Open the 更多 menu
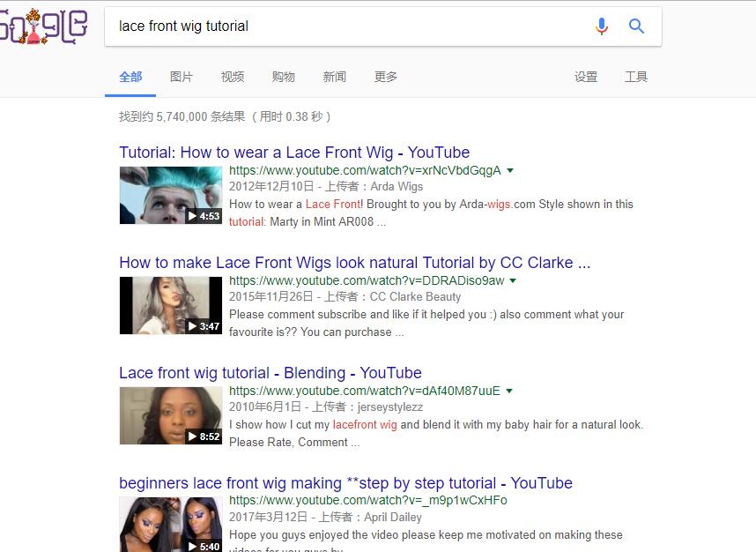Viewport: 756px width, 552px height. (x=386, y=77)
